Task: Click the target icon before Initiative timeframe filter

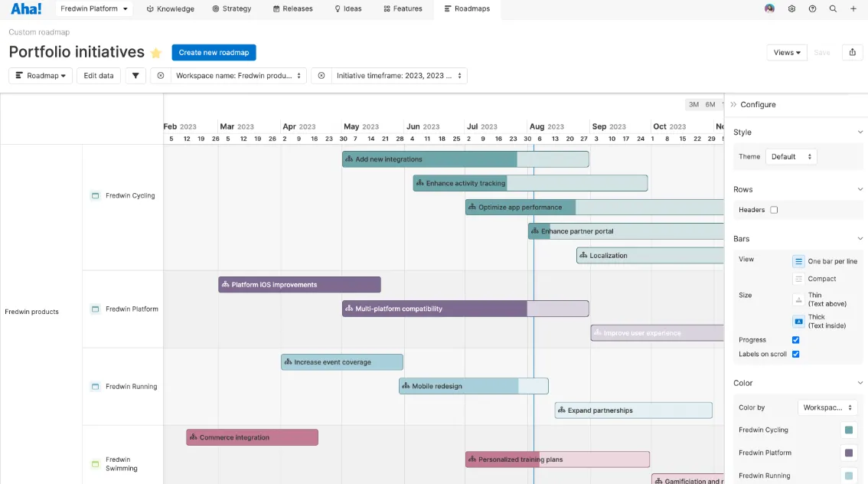Action: [x=321, y=75]
